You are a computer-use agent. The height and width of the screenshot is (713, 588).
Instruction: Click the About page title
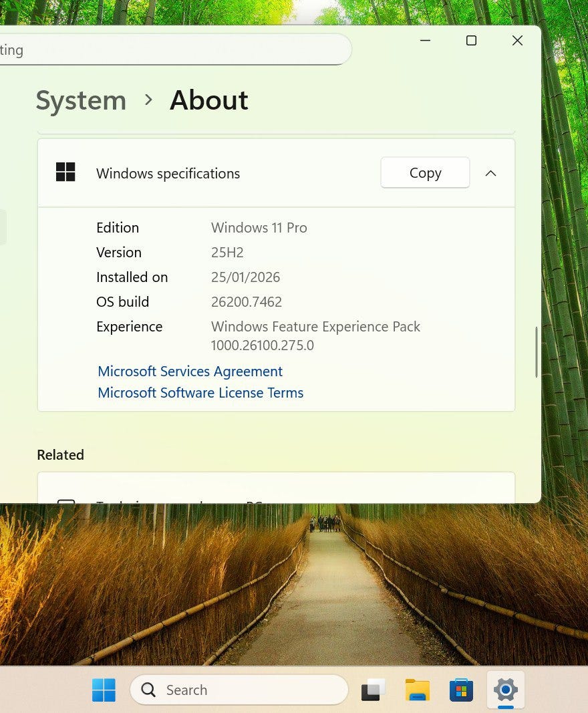coord(209,100)
